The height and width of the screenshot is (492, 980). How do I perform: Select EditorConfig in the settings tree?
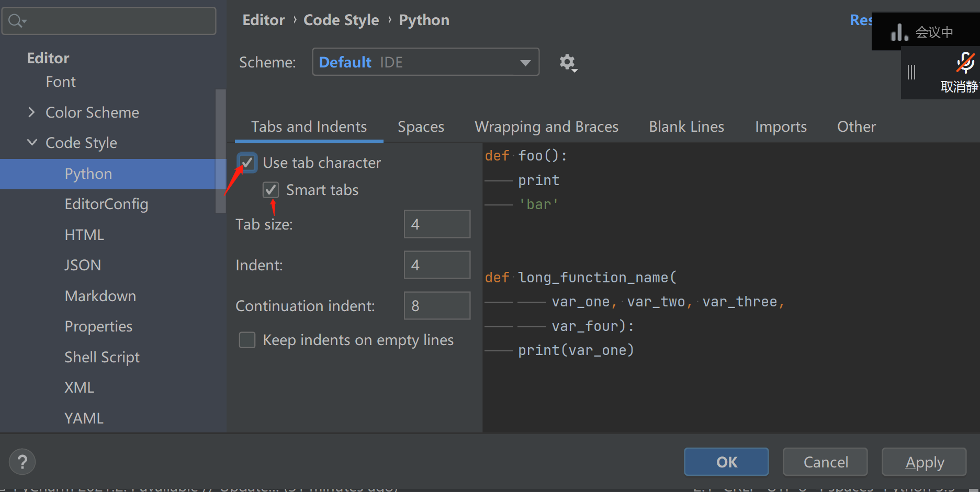(x=106, y=204)
